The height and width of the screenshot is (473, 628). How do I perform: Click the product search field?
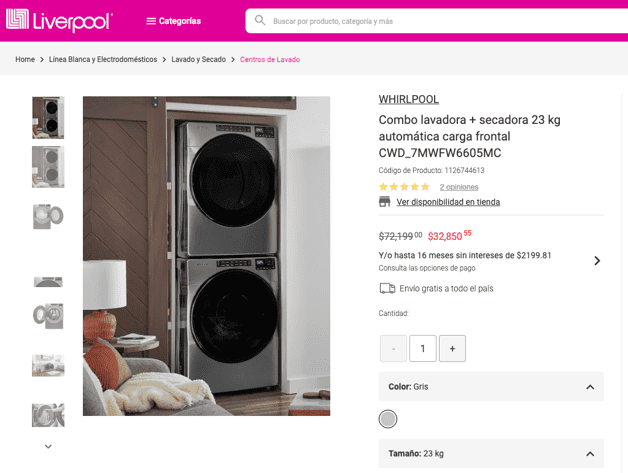[420, 21]
